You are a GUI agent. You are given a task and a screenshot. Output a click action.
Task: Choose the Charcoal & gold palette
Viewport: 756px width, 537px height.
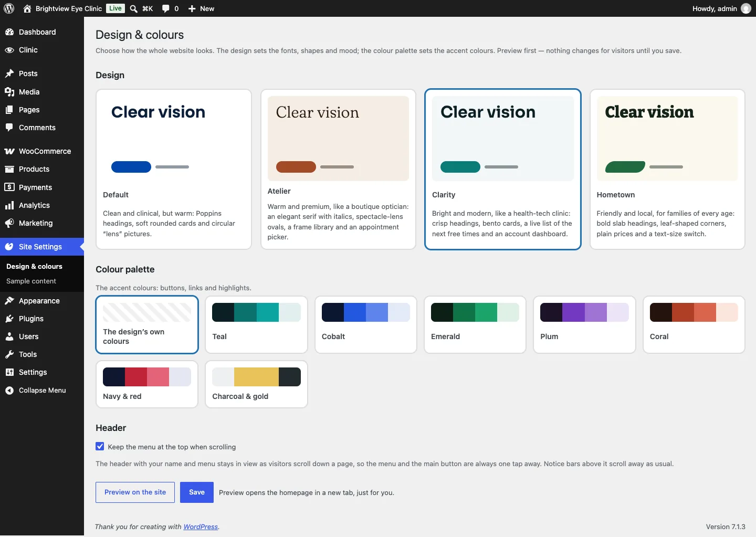[x=256, y=384]
